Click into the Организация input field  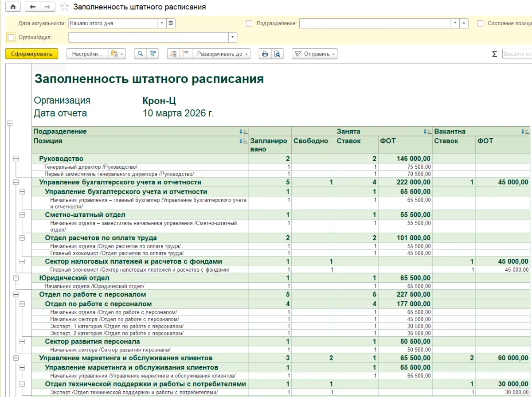tap(148, 37)
